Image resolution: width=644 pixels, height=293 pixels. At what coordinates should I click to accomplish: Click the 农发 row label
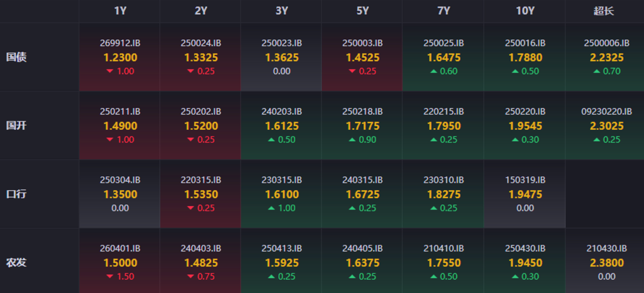pyautogui.click(x=16, y=263)
